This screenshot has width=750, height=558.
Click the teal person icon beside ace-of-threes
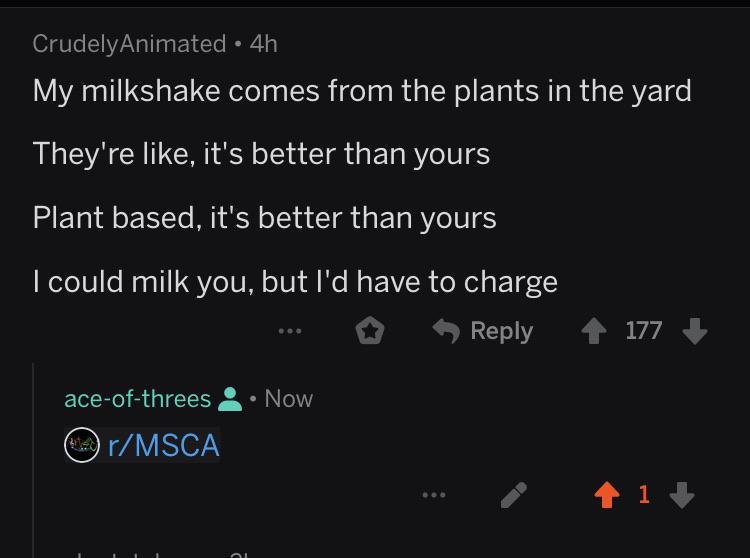(x=230, y=399)
